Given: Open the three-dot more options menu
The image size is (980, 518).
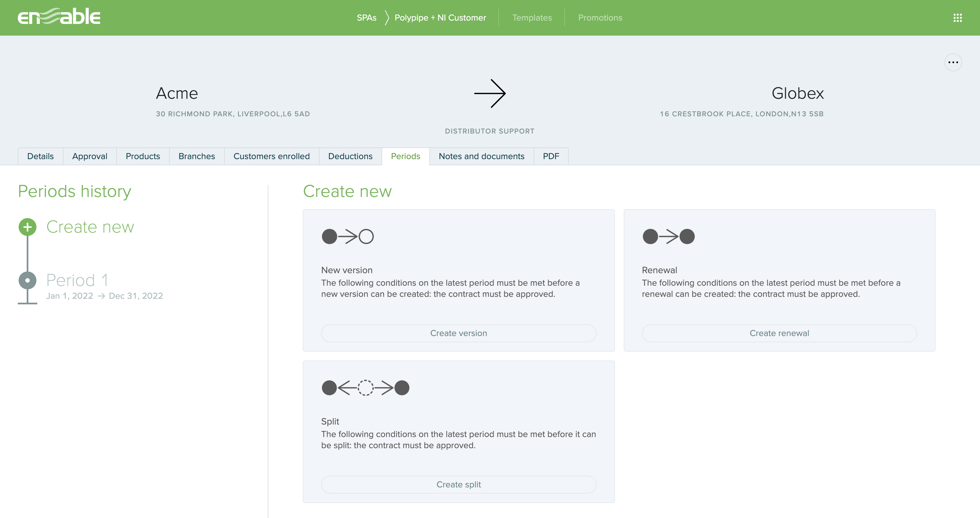Looking at the screenshot, I should (x=953, y=62).
